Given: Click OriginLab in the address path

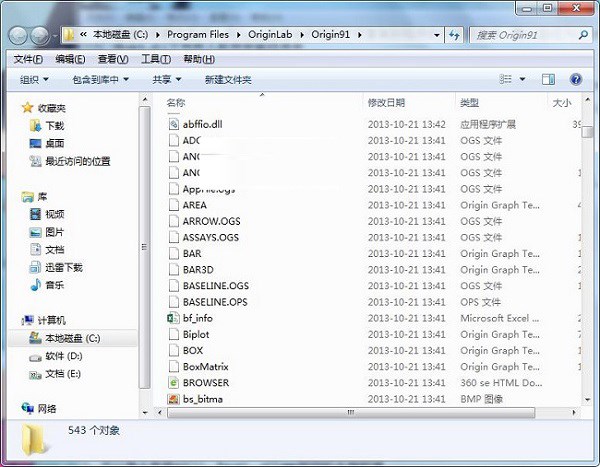Looking at the screenshot, I should tap(270, 35).
